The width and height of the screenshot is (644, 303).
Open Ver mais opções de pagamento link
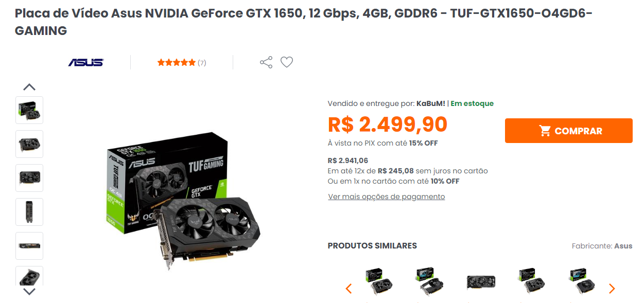pyautogui.click(x=387, y=197)
